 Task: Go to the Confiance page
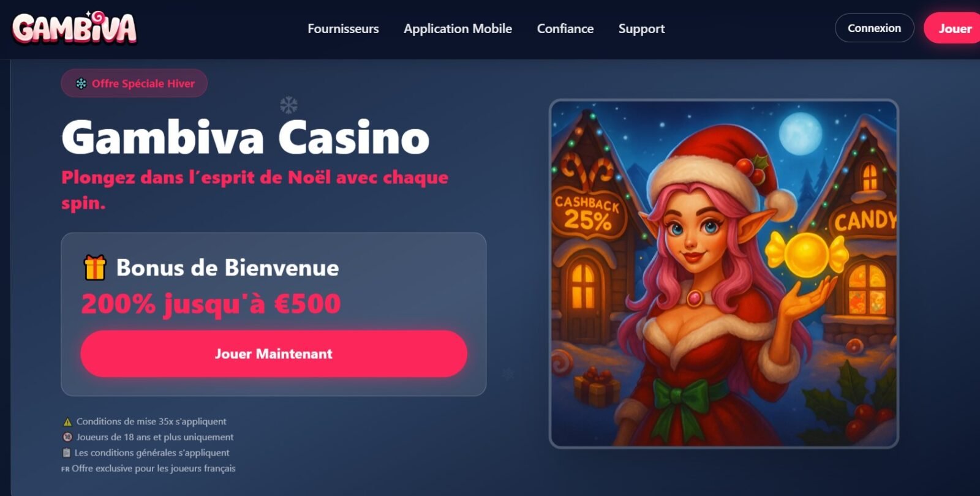pyautogui.click(x=565, y=29)
